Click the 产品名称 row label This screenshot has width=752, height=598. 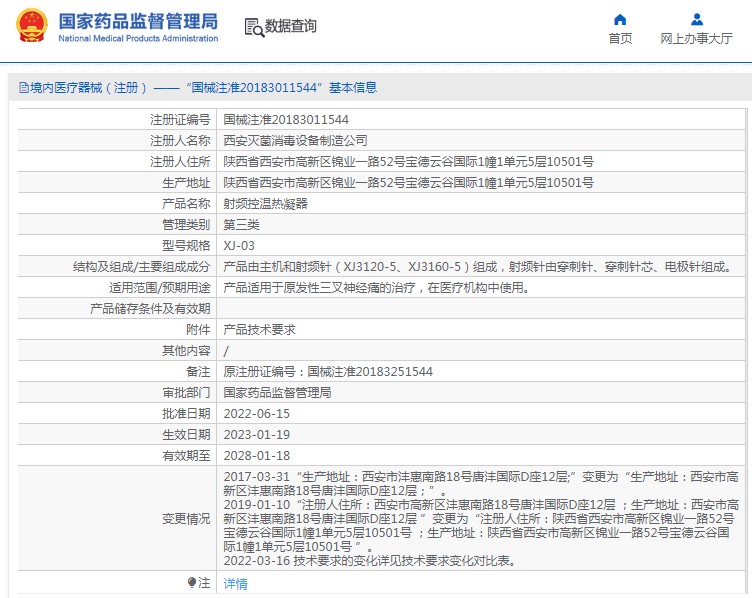pyautogui.click(x=186, y=204)
